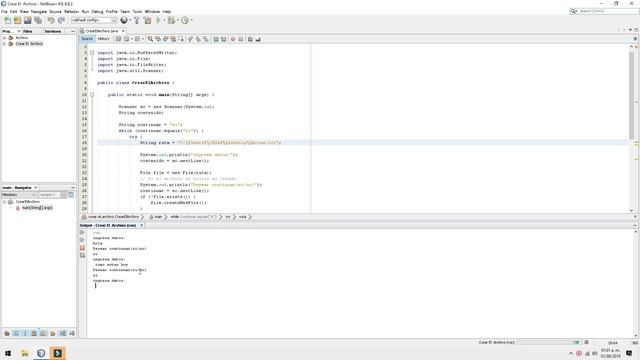
Task: Click the Output panel vertical scrollbar
Action: [x=636, y=284]
